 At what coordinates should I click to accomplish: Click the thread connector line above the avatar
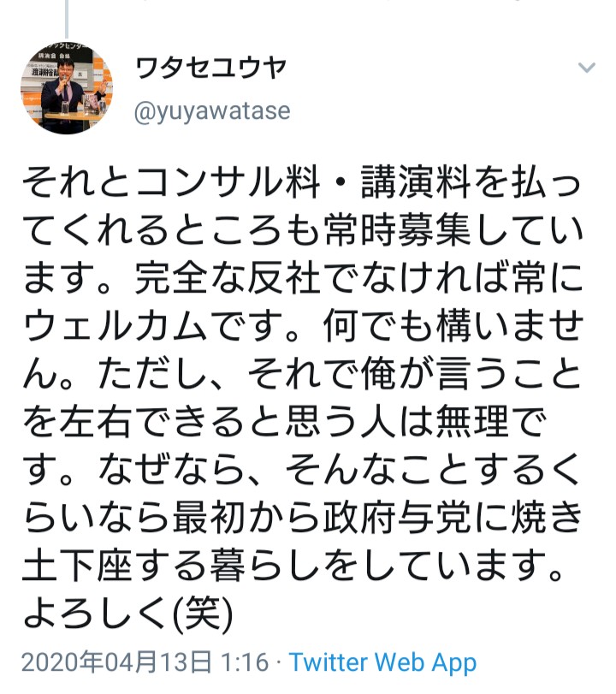pyautogui.click(x=67, y=19)
